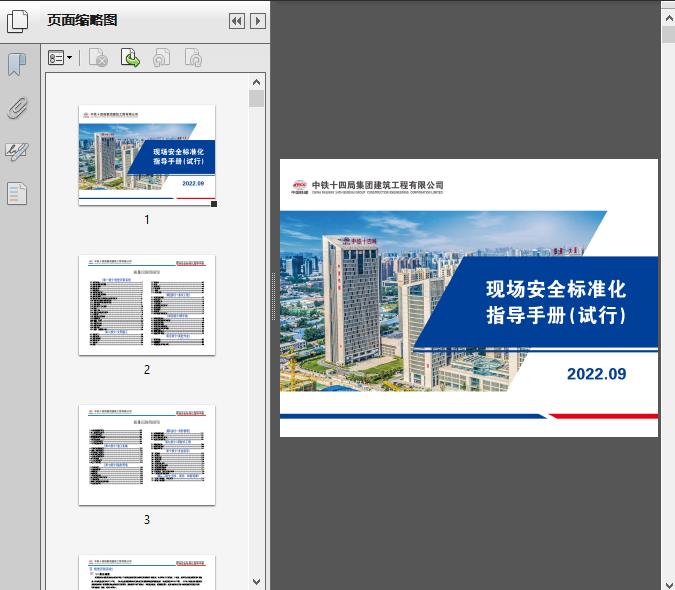
Task: Click the document view scroll-up arrow
Action: (x=669, y=18)
